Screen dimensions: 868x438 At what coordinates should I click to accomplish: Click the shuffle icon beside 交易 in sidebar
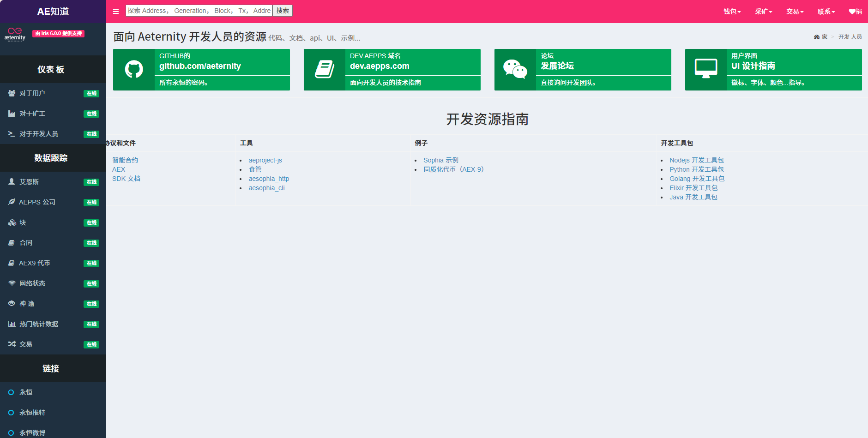click(x=12, y=344)
